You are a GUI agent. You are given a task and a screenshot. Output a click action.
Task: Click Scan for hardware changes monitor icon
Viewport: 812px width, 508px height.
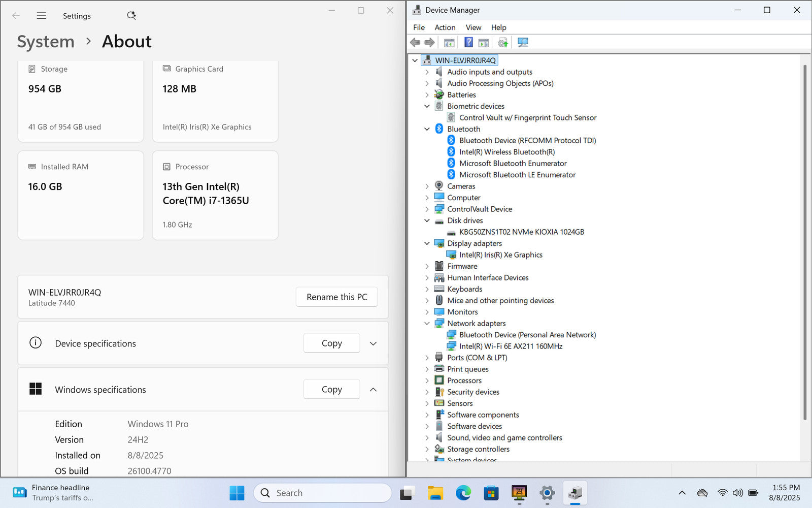pyautogui.click(x=523, y=43)
